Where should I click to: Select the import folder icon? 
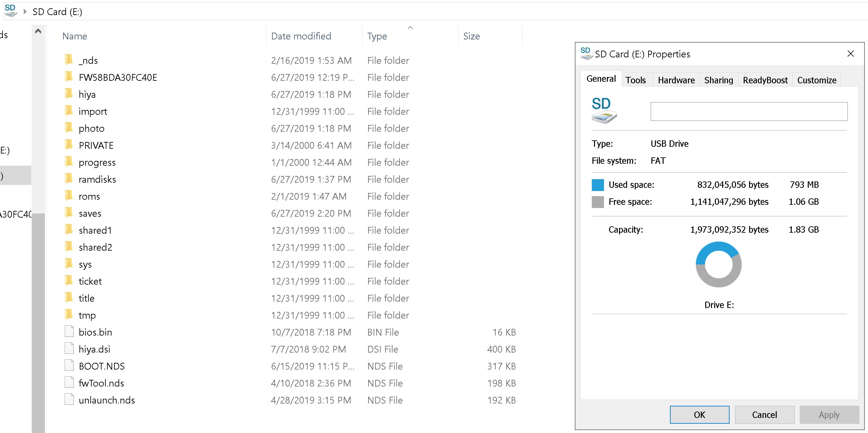pos(69,111)
